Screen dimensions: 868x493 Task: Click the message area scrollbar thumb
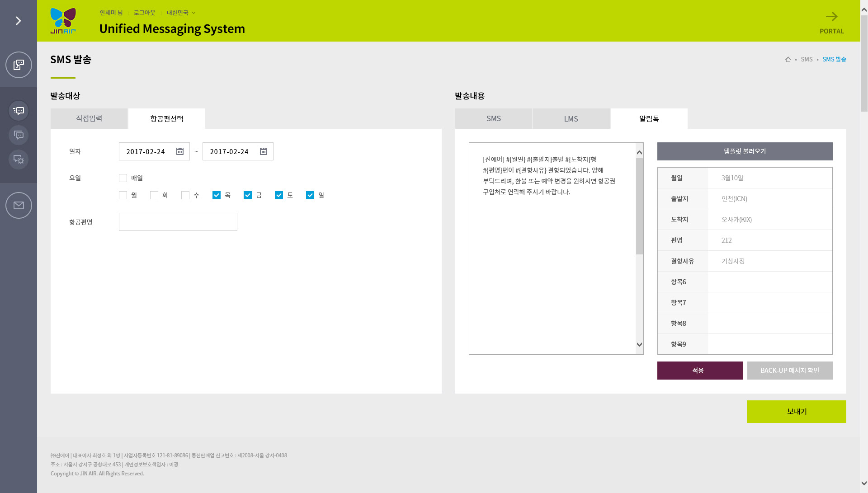tap(639, 206)
